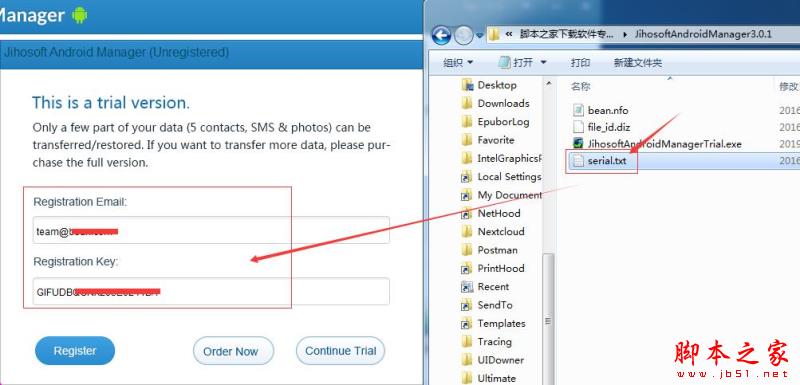Image resolution: width=800 pixels, height=385 pixels.
Task: Select JihosoftAndroidManagerTrial.exe file
Action: [664, 144]
